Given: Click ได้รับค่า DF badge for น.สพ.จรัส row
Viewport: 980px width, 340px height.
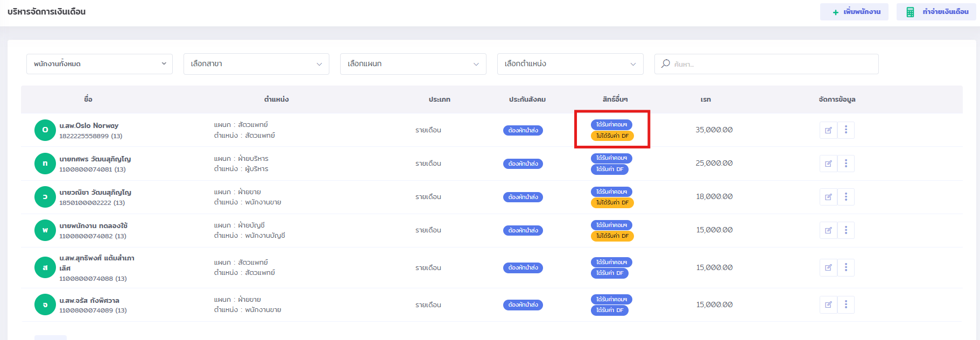Looking at the screenshot, I should pyautogui.click(x=609, y=310).
